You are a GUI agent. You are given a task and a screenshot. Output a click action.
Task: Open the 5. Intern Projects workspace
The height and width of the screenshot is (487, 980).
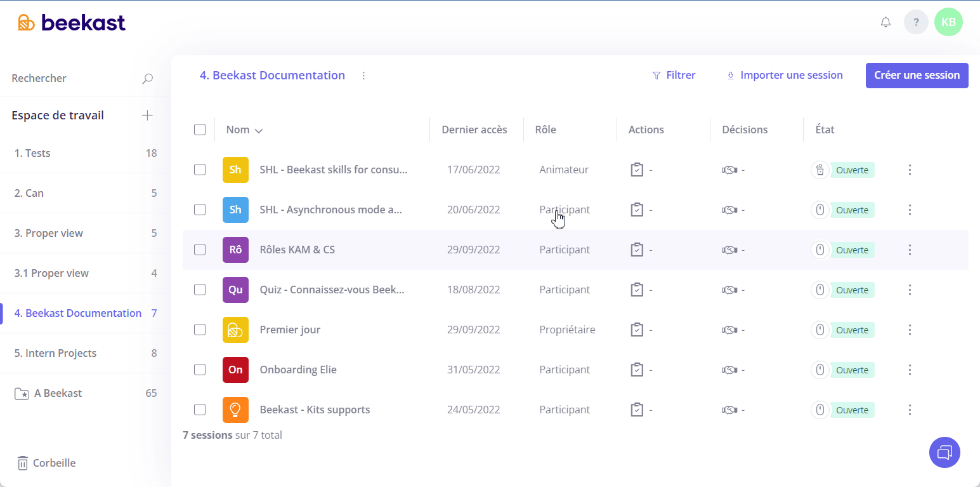86,353
